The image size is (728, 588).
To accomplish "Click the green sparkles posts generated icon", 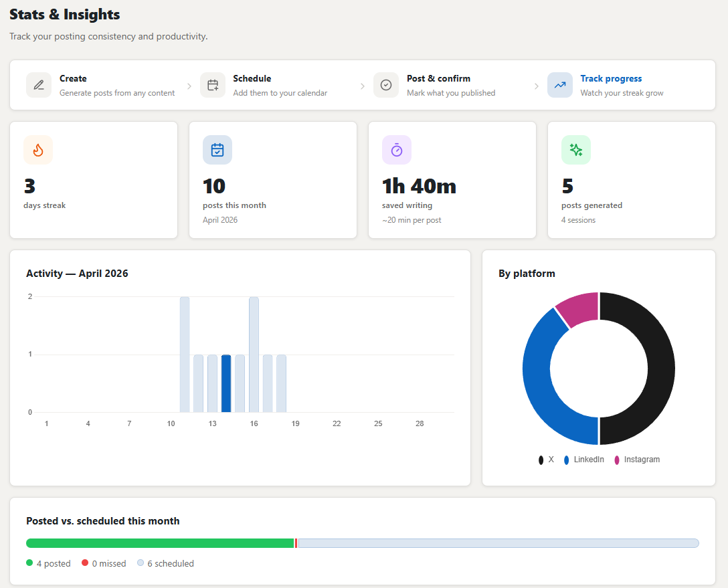I will click(575, 150).
